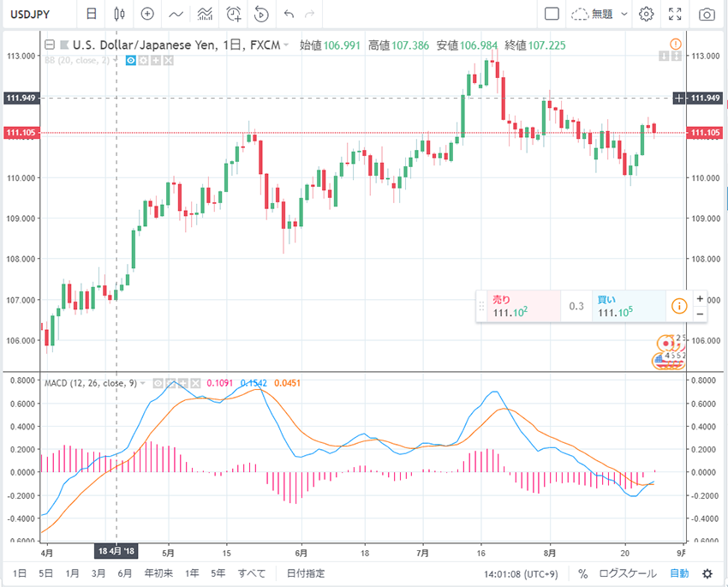The height and width of the screenshot is (587, 728).
Task: Open the 無題 cloud layout dropdown chevron
Action: [624, 14]
